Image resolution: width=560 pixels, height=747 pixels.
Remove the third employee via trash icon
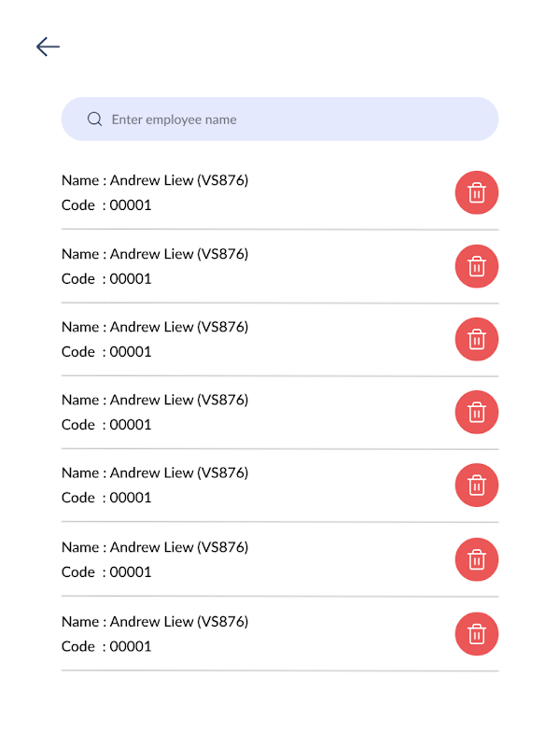[476, 339]
